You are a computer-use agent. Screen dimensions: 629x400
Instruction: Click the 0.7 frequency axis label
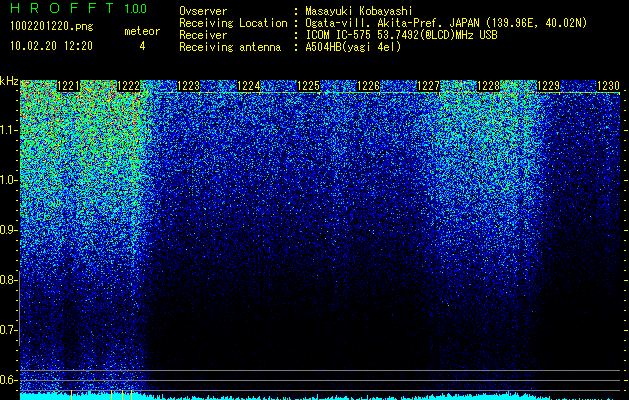click(9, 330)
